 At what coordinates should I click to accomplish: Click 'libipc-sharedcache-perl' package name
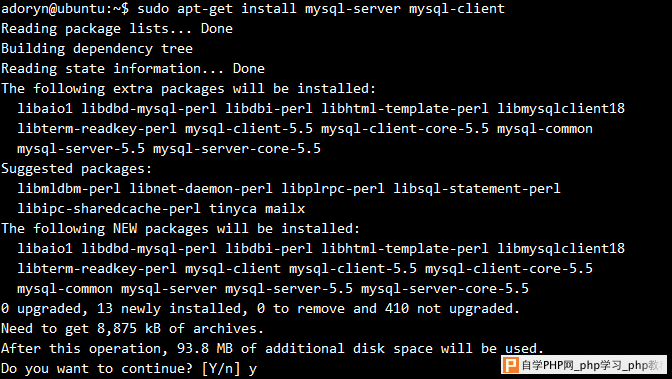(109, 209)
